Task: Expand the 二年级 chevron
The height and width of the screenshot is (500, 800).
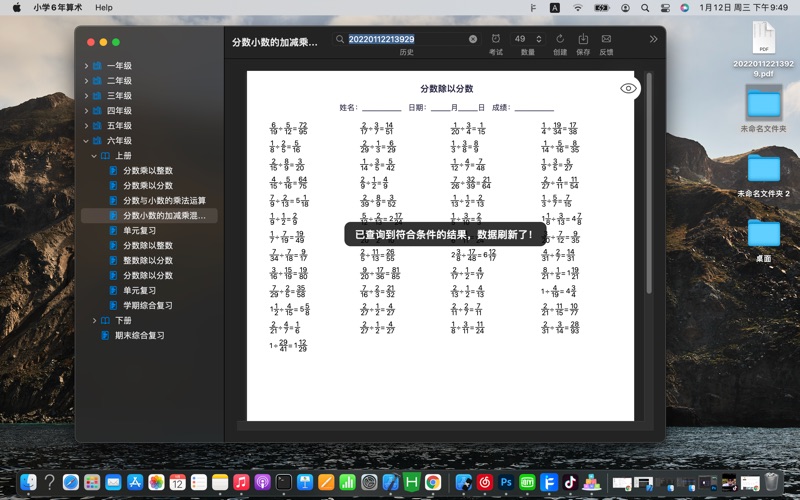Action: 86,81
